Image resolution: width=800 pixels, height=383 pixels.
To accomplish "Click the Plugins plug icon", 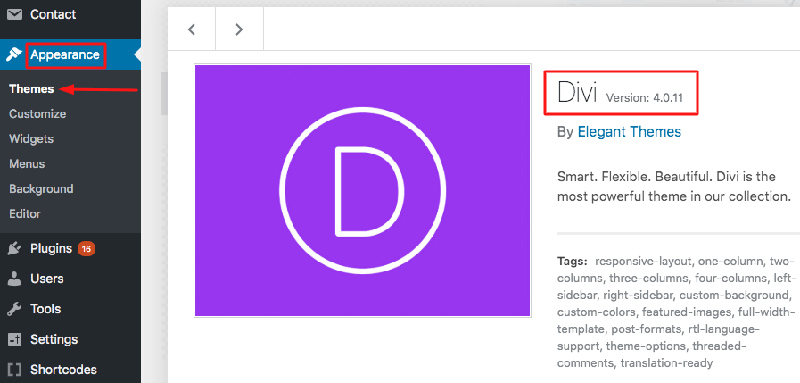I will click(x=14, y=249).
